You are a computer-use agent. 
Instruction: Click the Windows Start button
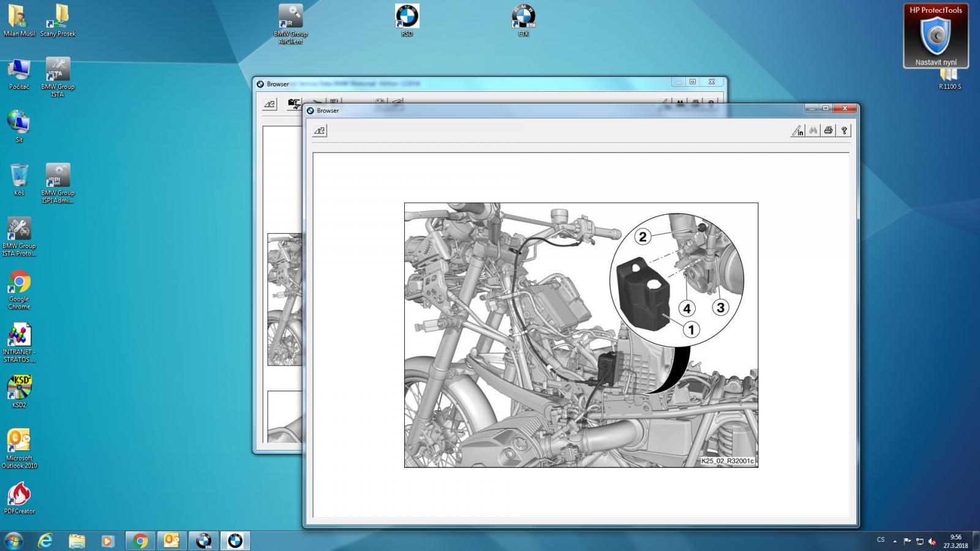[x=13, y=541]
